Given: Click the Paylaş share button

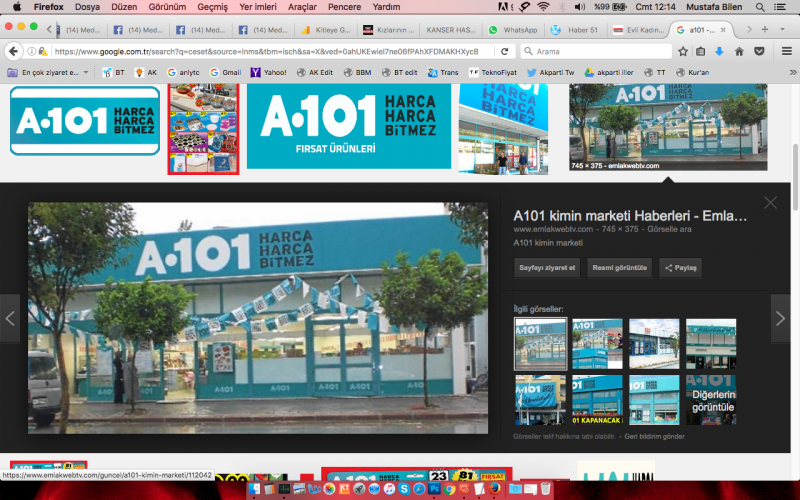Looking at the screenshot, I should [681, 268].
